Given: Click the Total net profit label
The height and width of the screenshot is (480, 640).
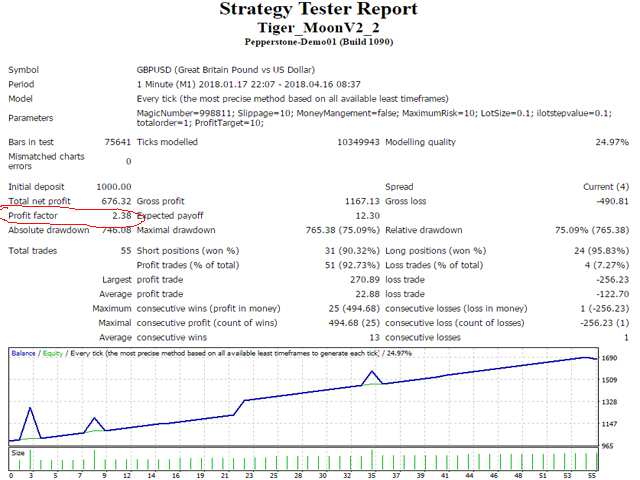Looking at the screenshot, I should (x=38, y=201).
